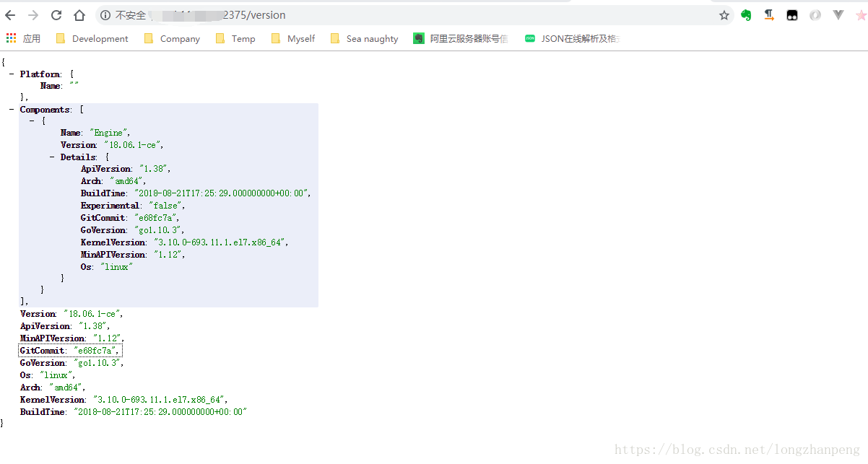
Task: Click the top-level "go1.10.3" GoVersion value
Action: tap(97, 363)
